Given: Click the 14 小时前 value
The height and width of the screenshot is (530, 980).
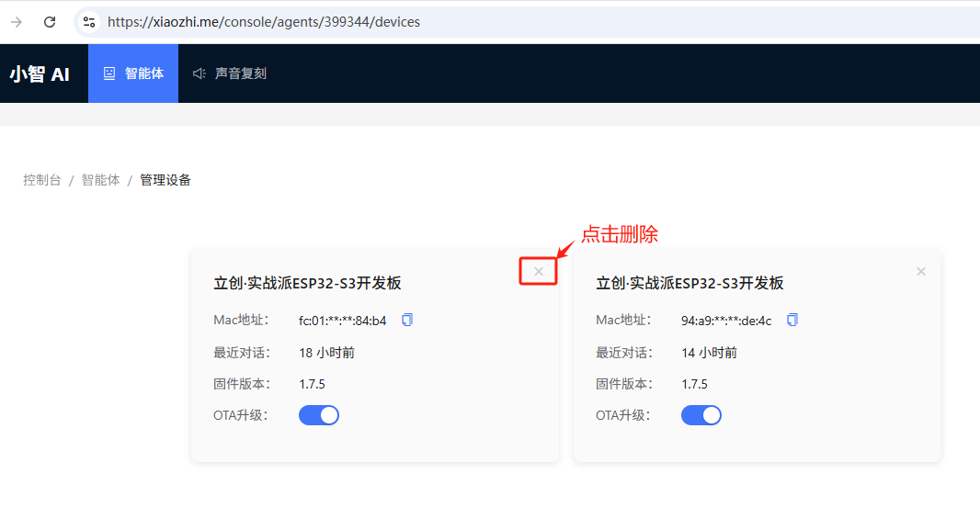Looking at the screenshot, I should (x=710, y=353).
